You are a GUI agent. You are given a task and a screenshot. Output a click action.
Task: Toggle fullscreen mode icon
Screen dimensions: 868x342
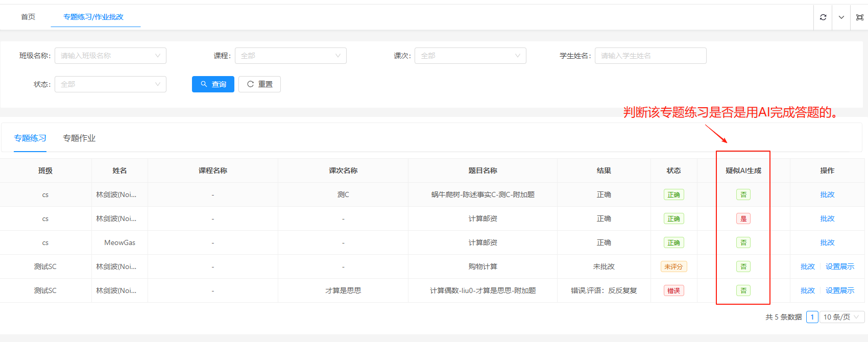click(860, 17)
